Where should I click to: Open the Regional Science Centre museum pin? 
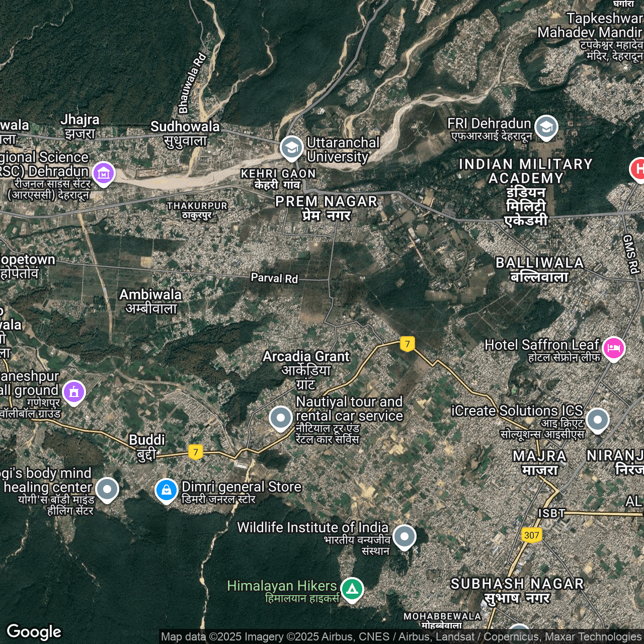(104, 173)
